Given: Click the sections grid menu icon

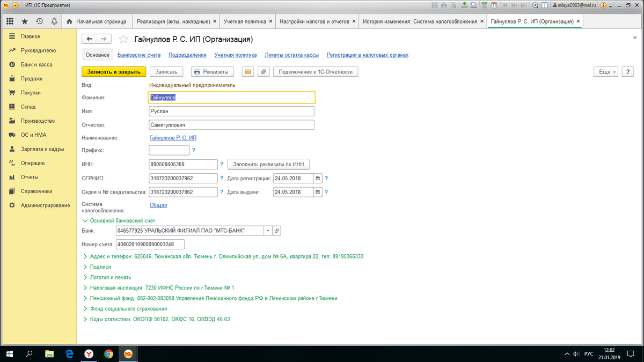Looking at the screenshot, I should tap(10, 21).
